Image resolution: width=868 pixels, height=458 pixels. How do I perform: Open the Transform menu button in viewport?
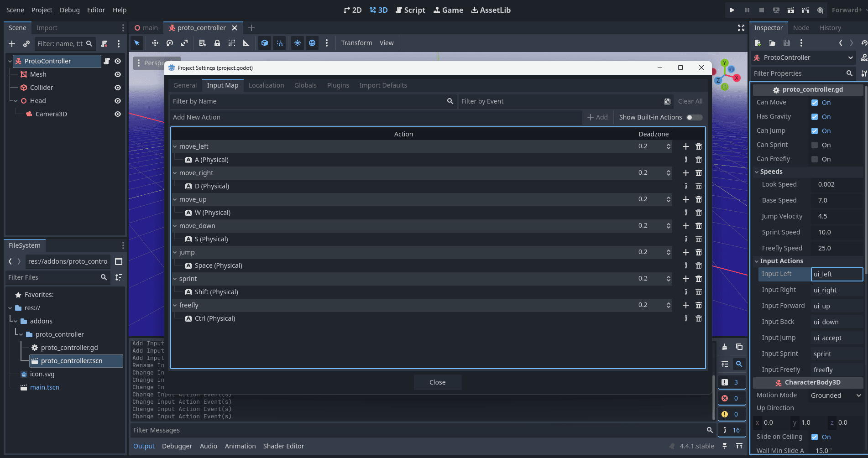pyautogui.click(x=356, y=43)
